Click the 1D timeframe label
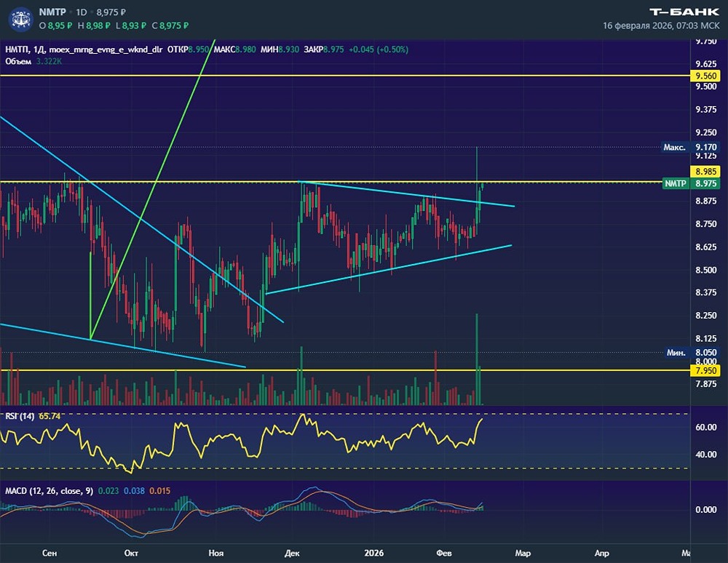This screenshot has height=563, width=728. click(82, 12)
